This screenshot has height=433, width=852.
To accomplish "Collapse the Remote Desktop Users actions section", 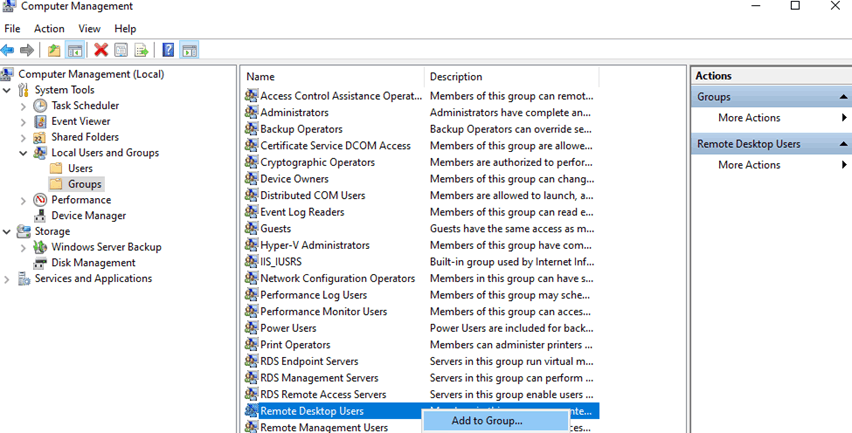I will 843,144.
